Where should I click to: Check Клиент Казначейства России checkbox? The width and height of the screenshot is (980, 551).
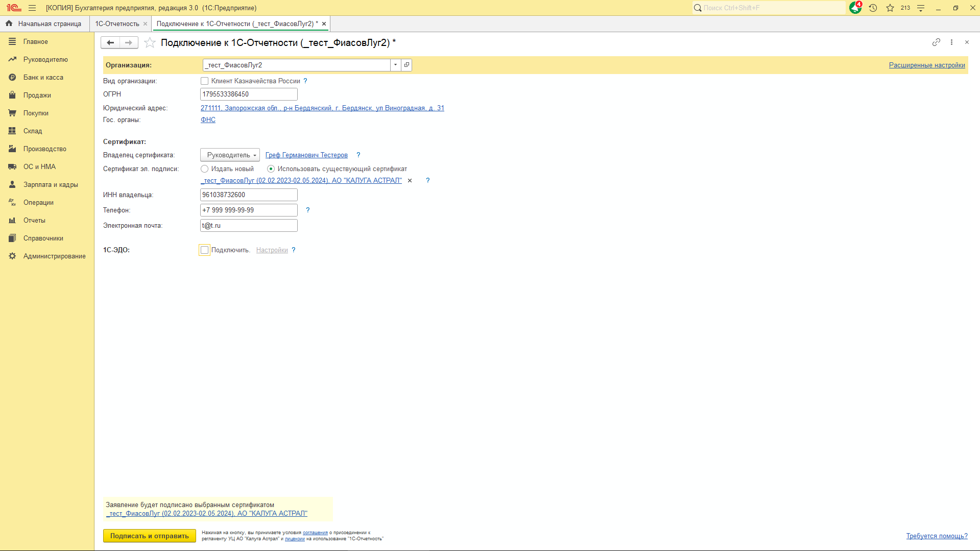click(x=204, y=81)
